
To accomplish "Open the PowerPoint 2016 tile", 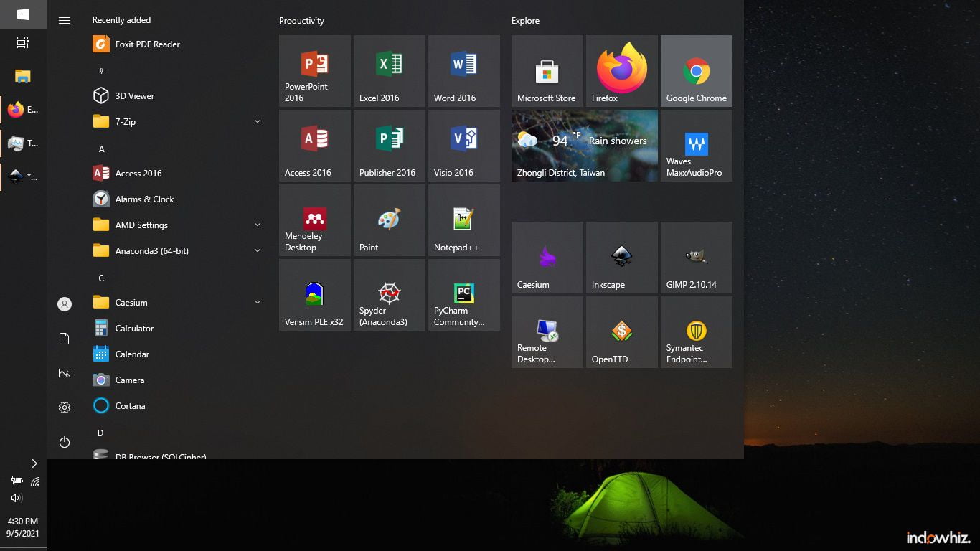I will coord(315,71).
